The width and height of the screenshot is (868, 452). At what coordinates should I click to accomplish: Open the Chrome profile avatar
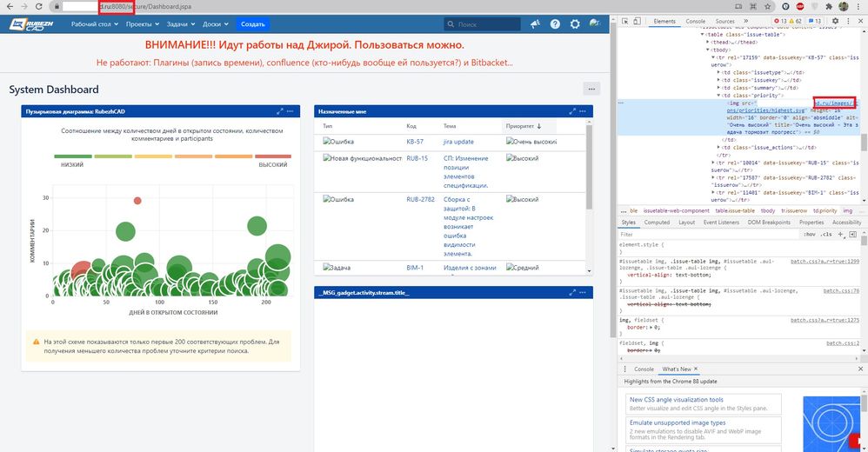(x=844, y=7)
